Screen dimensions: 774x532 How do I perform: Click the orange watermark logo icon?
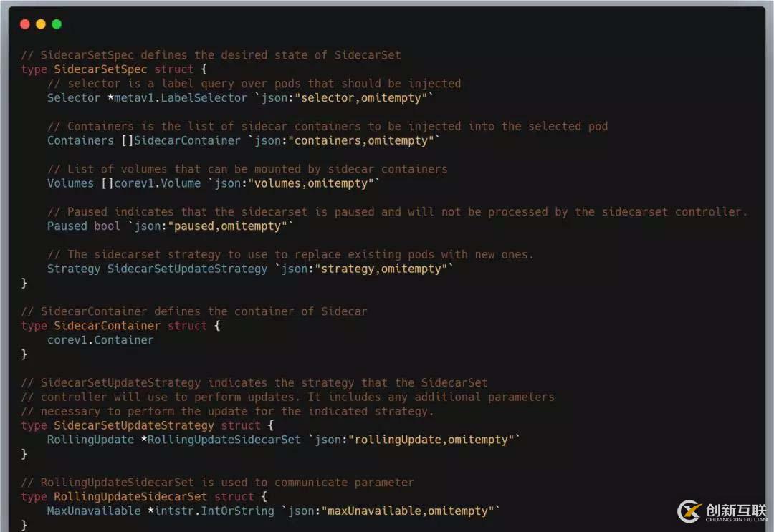689,511
